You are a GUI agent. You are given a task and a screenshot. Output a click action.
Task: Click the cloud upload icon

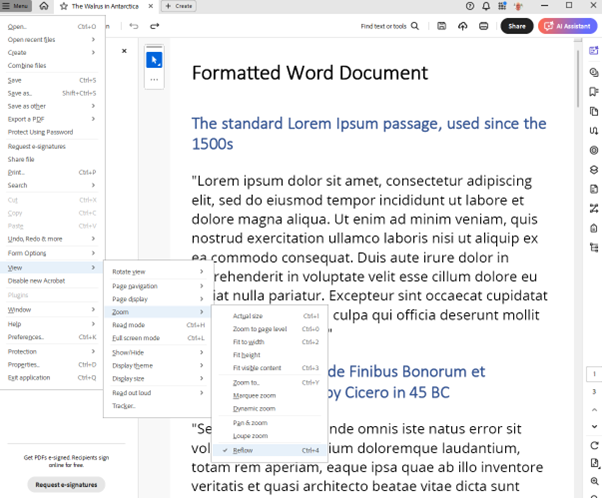463,26
